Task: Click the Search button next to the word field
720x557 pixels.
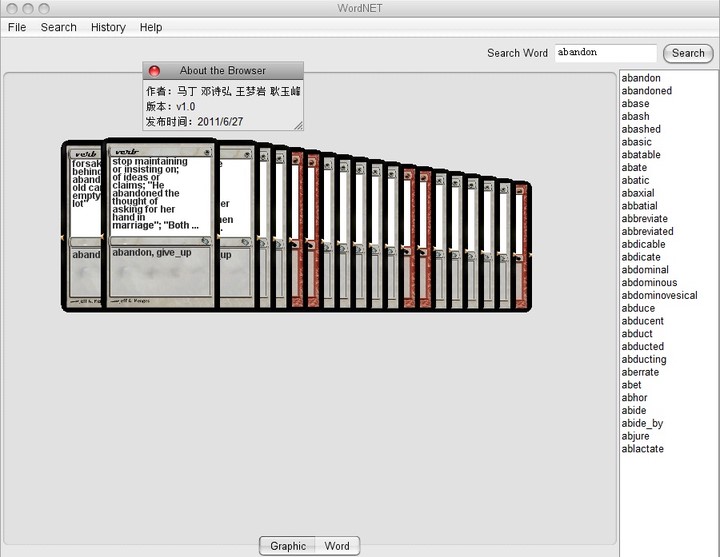Action: 688,53
